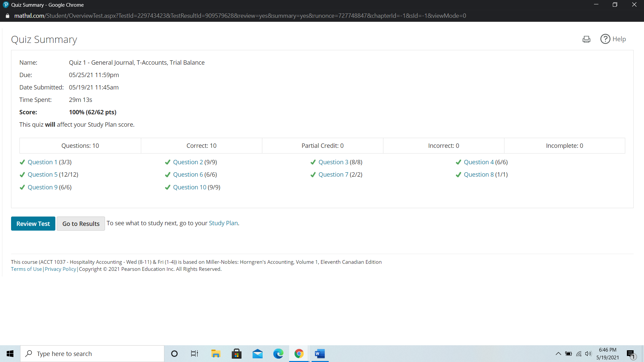Screen dimensions: 644x362
Task: Open the Windows Start menu
Action: pos(10,354)
